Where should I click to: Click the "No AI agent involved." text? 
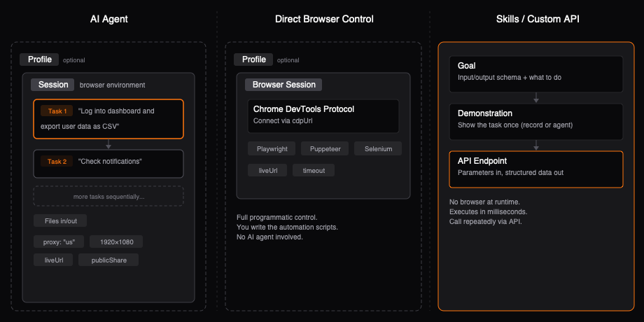269,237
